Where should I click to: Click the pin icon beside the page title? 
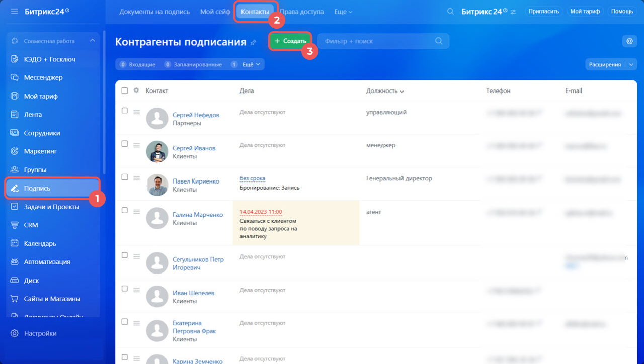point(253,43)
